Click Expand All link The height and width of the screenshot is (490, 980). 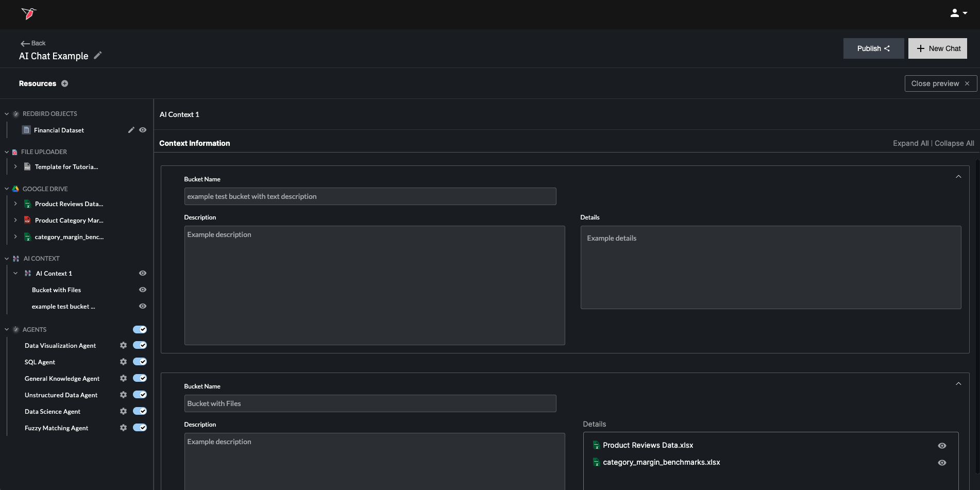click(910, 143)
